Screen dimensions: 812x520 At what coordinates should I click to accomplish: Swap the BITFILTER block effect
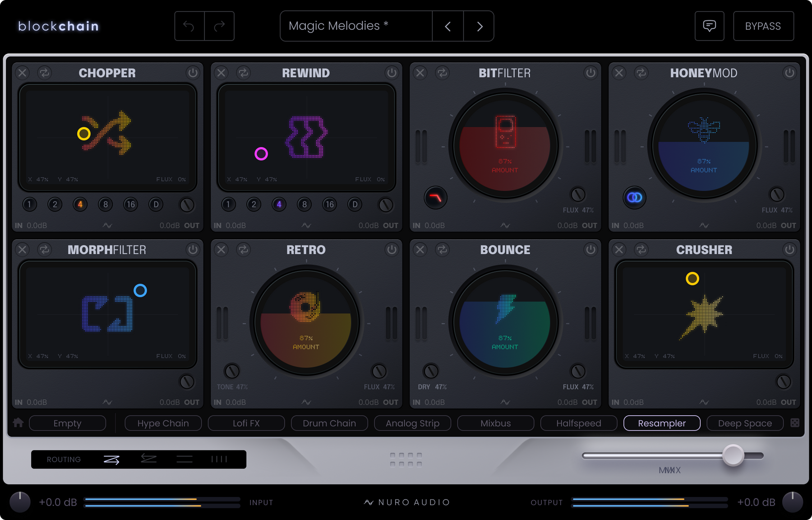click(442, 73)
